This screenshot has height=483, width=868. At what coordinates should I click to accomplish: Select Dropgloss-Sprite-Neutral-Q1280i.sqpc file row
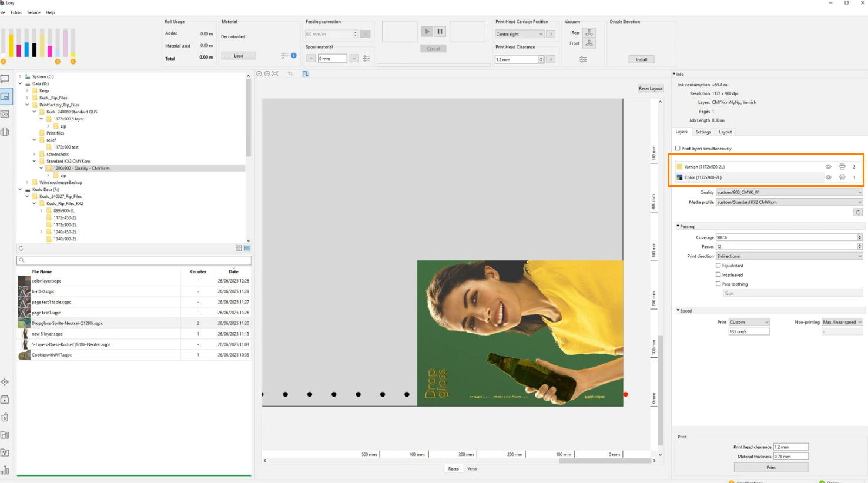point(134,323)
